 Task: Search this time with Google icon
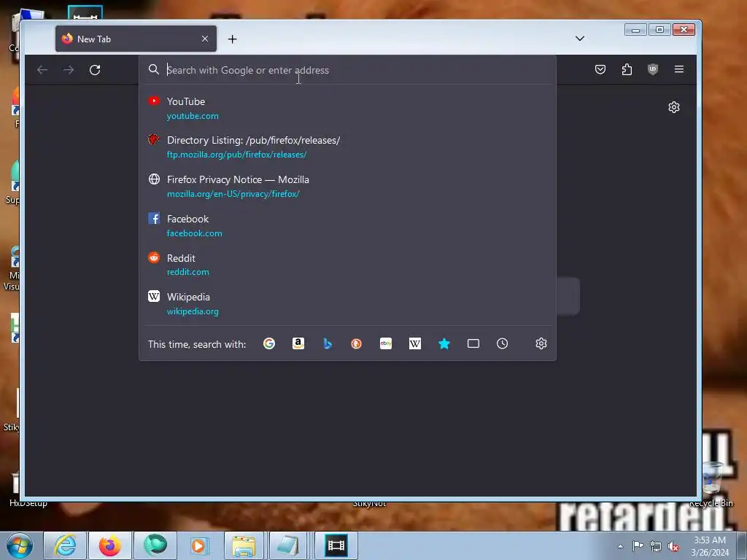tap(269, 343)
